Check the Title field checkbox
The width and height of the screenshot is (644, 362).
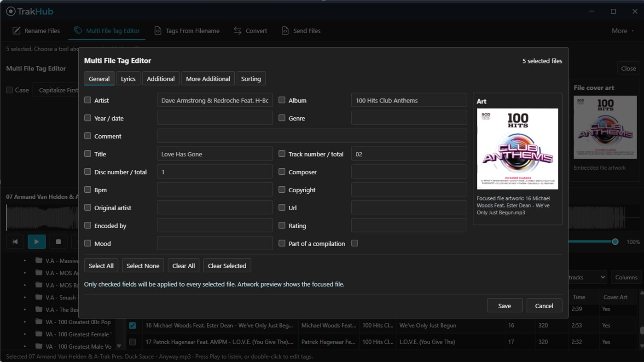tap(87, 154)
